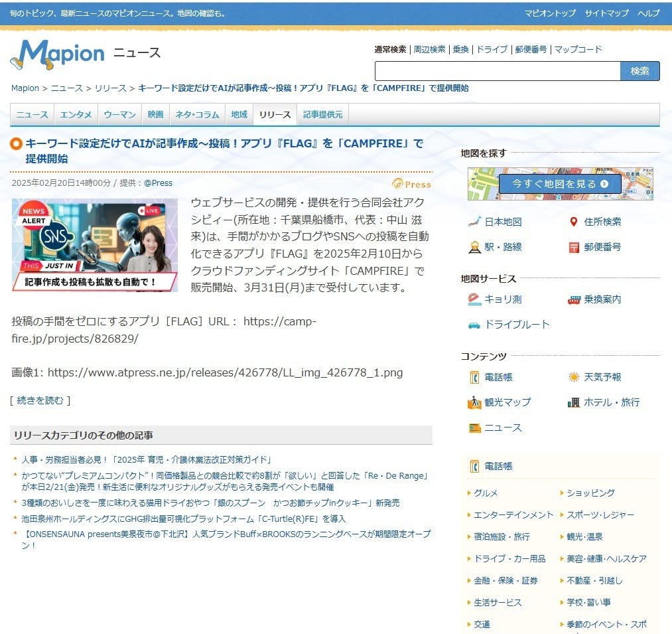Open the ドライブルート car icon
This screenshot has height=634, width=672.
(x=474, y=325)
